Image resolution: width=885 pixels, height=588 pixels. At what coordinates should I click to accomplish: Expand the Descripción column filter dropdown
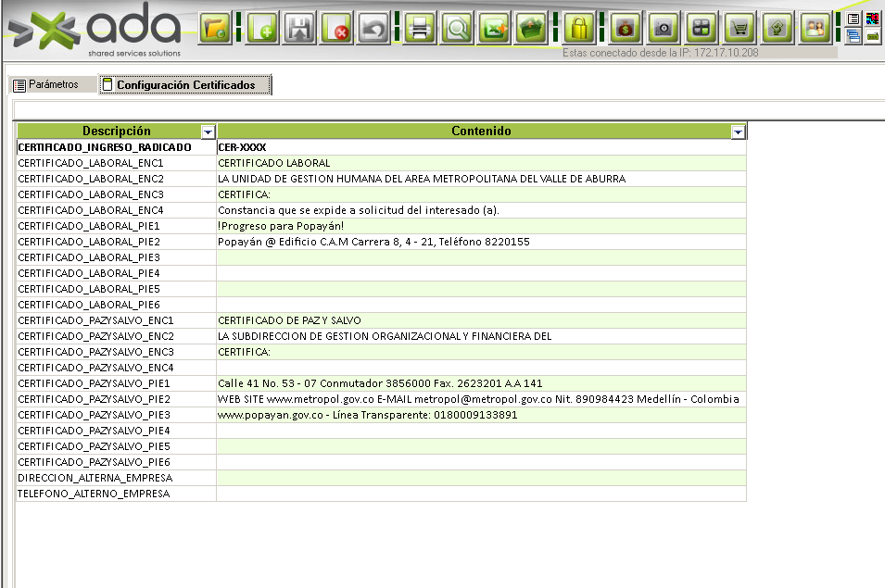(x=208, y=132)
